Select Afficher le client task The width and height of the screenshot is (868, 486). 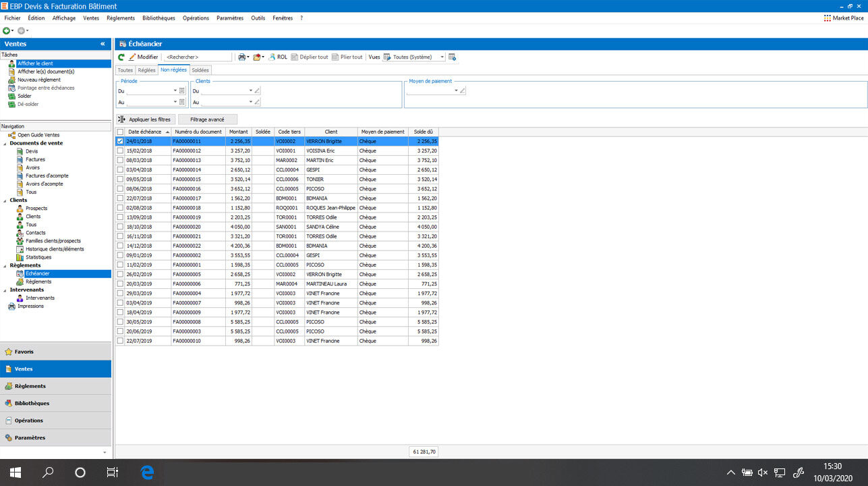[x=35, y=63]
